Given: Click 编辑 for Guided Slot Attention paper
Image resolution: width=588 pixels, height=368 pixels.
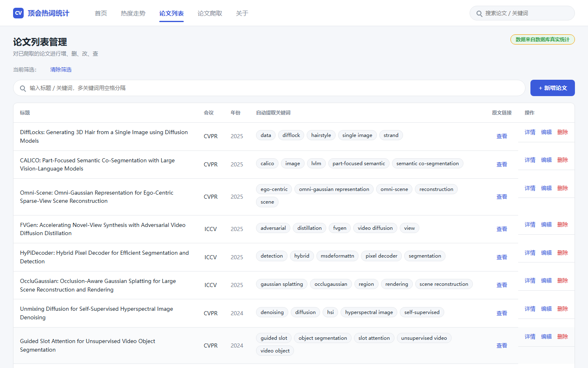Looking at the screenshot, I should [546, 337].
